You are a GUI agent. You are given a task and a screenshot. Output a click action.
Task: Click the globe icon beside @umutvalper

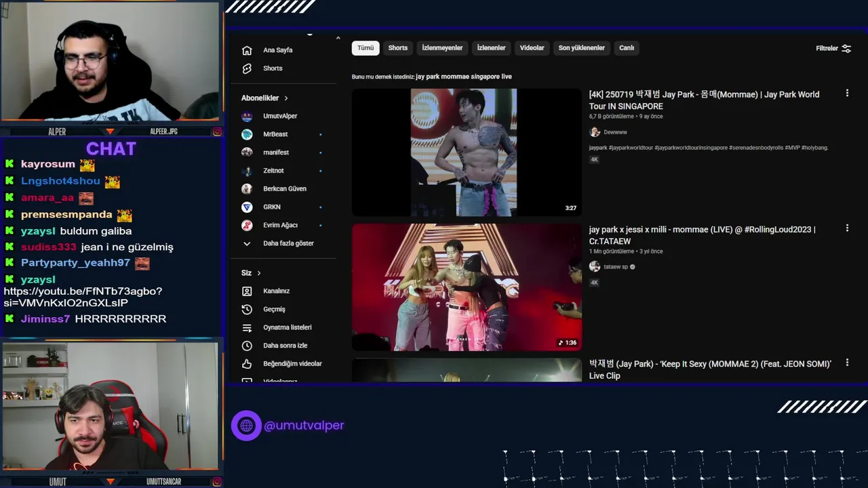pyautogui.click(x=246, y=426)
